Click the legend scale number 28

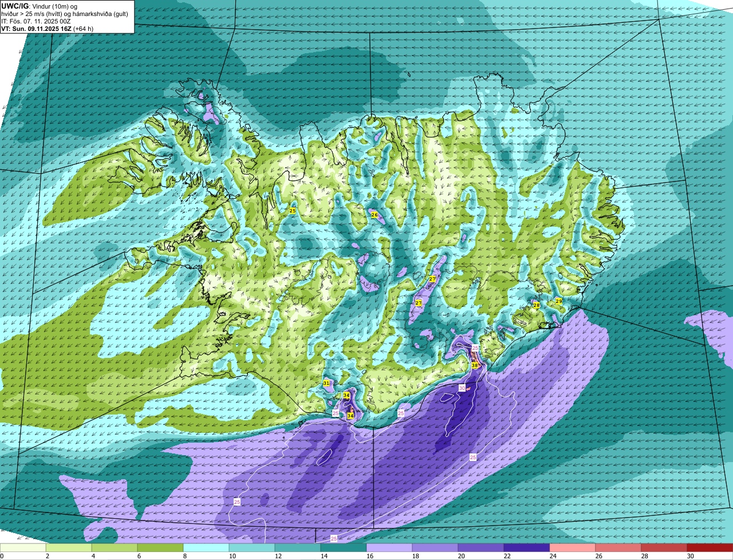(x=644, y=556)
